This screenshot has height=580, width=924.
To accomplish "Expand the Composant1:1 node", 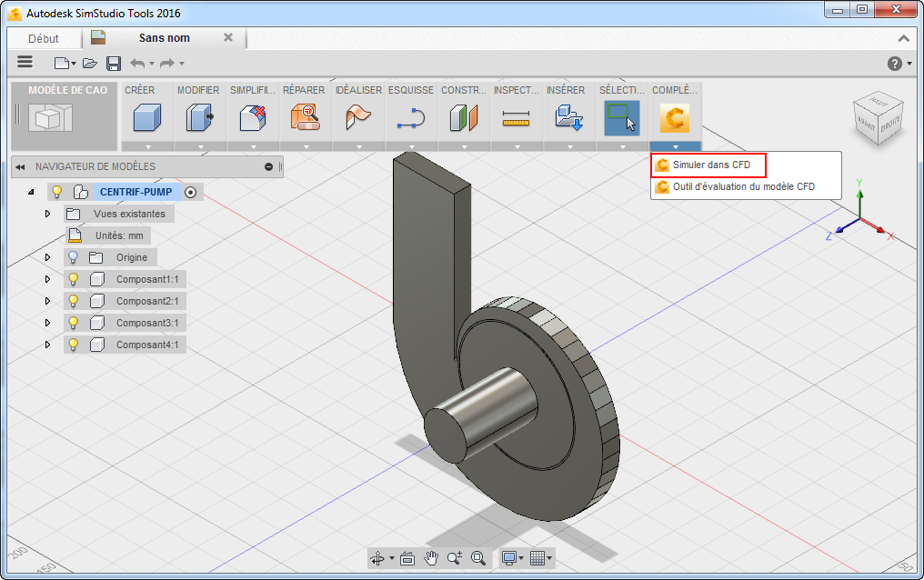I will [47, 279].
